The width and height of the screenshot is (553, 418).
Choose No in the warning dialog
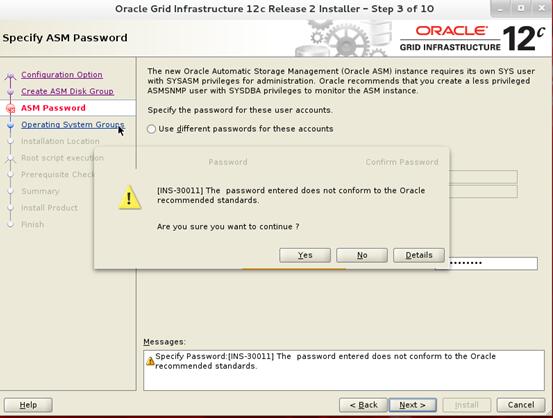(362, 255)
